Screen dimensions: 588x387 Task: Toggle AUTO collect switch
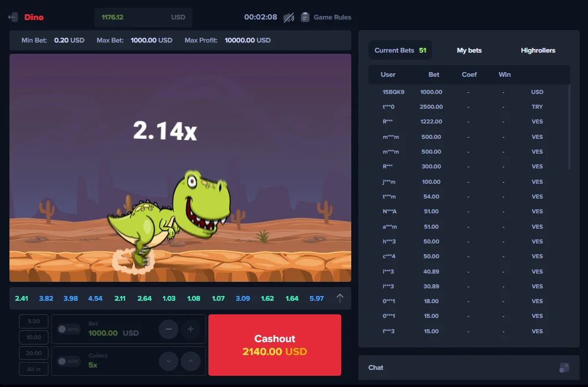pos(68,361)
